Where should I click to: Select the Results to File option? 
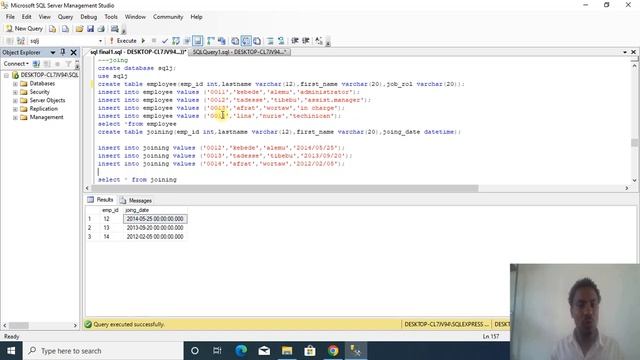point(257,41)
